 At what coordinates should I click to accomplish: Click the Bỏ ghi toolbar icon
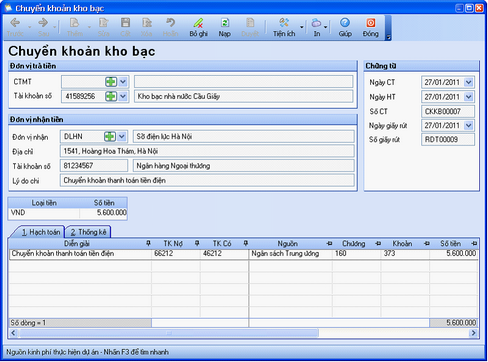(198, 23)
